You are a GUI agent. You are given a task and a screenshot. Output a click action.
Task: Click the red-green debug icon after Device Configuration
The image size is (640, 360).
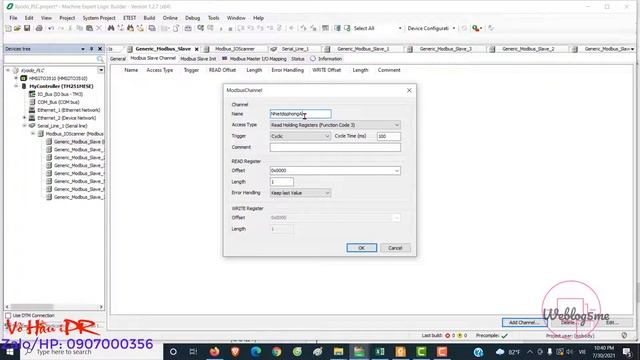476,28
